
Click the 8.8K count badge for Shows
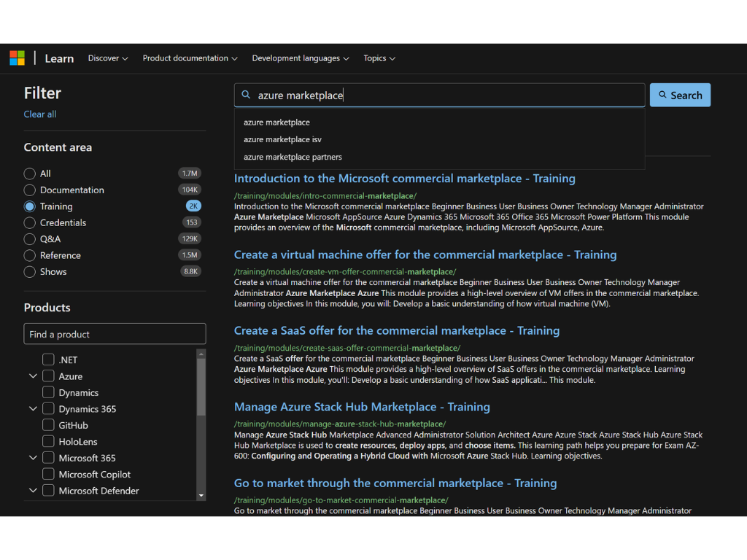point(190,271)
